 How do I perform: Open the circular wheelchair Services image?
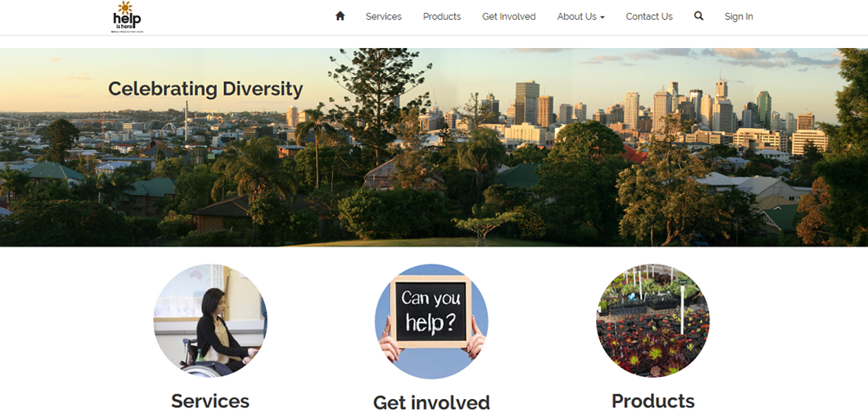[x=210, y=321]
